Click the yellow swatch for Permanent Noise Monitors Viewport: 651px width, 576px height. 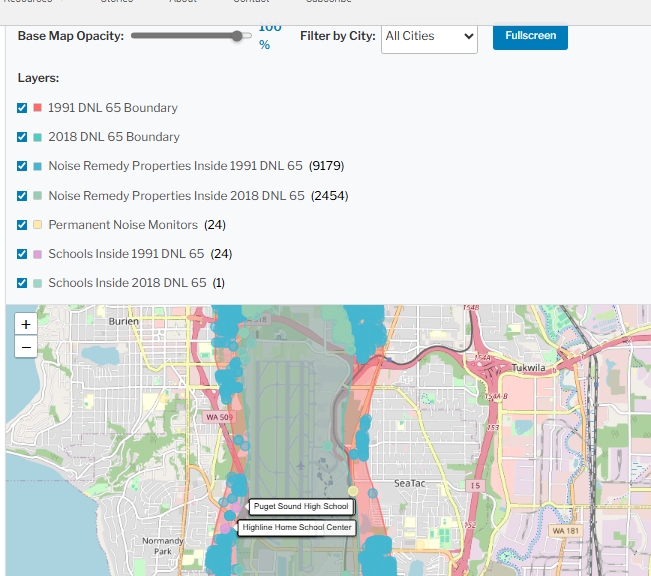pos(37,225)
